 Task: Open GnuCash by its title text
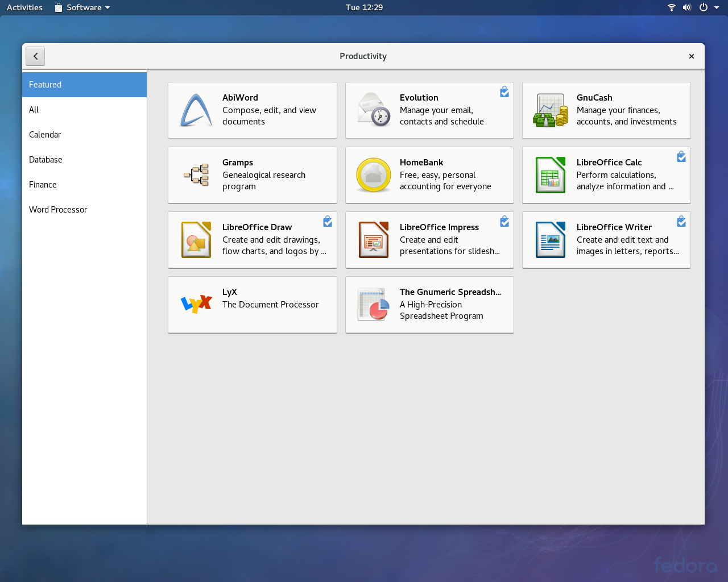point(594,98)
